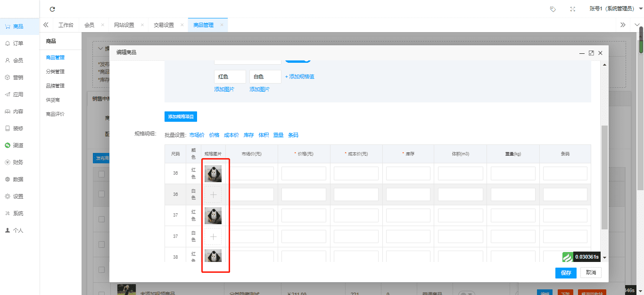Click the + 添加规格值 link
This screenshot has height=295, width=644.
pyautogui.click(x=299, y=76)
